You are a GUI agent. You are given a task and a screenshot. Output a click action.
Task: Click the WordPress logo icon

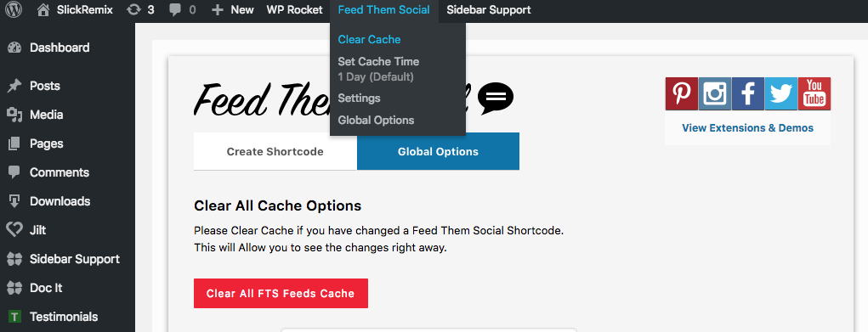click(x=14, y=10)
